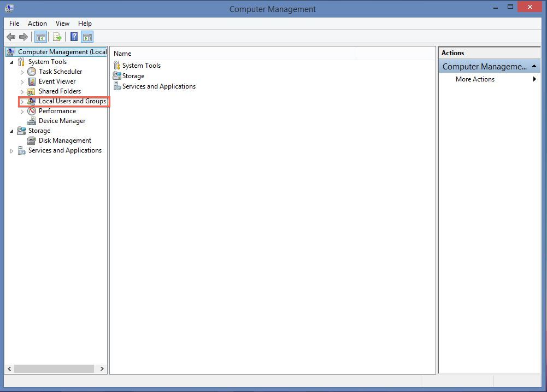This screenshot has height=392, width=547.
Task: Click the Performance gauge icon
Action: (32, 111)
